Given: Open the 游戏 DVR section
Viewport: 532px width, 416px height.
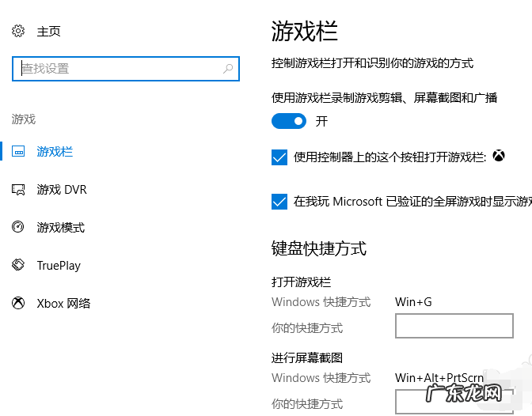Looking at the screenshot, I should (62, 190).
